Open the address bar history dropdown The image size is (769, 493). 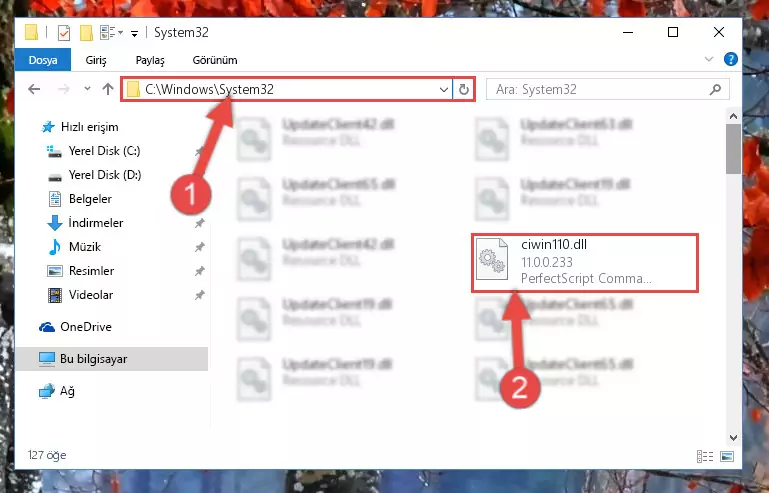coord(443,89)
